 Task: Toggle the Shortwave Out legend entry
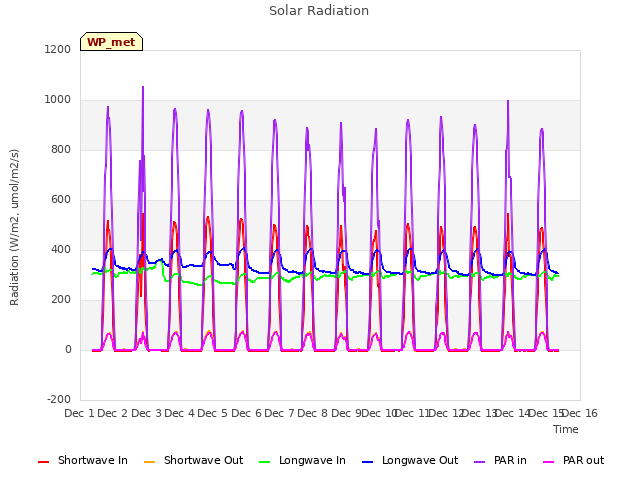coord(193,460)
